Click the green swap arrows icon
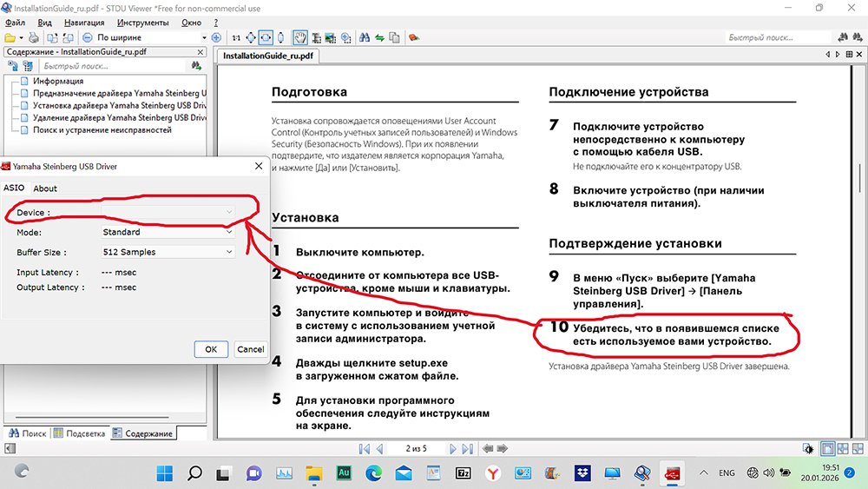Viewport: 868px width, 489px height. pyautogui.click(x=380, y=37)
